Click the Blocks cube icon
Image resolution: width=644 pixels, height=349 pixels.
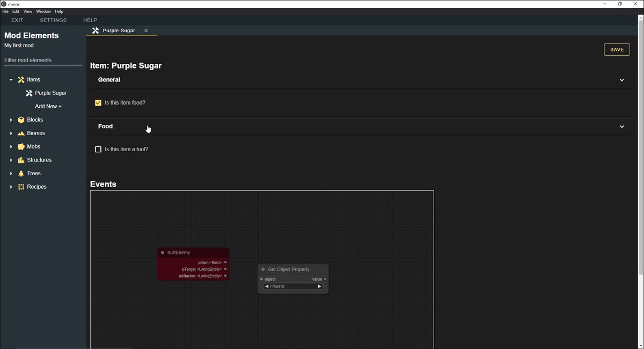pyautogui.click(x=21, y=120)
